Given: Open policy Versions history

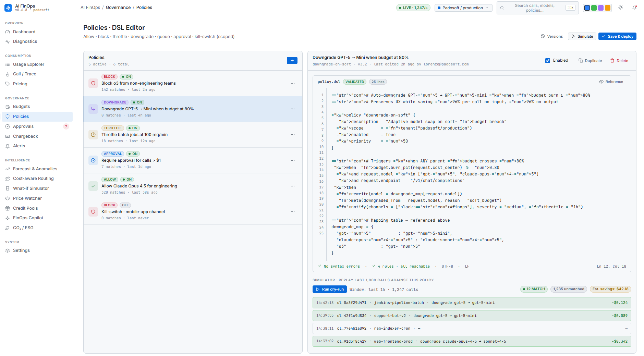Looking at the screenshot, I should point(552,36).
